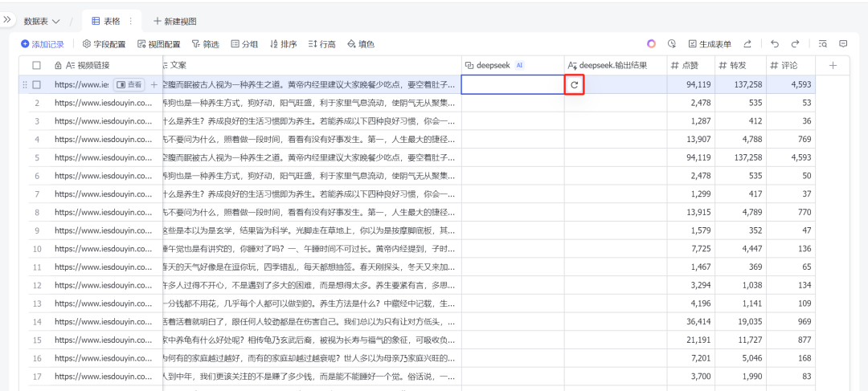This screenshot has height=391, width=868.
Task: Select 文案 cell starting 家中养龟有什么好处
Action: point(312,340)
